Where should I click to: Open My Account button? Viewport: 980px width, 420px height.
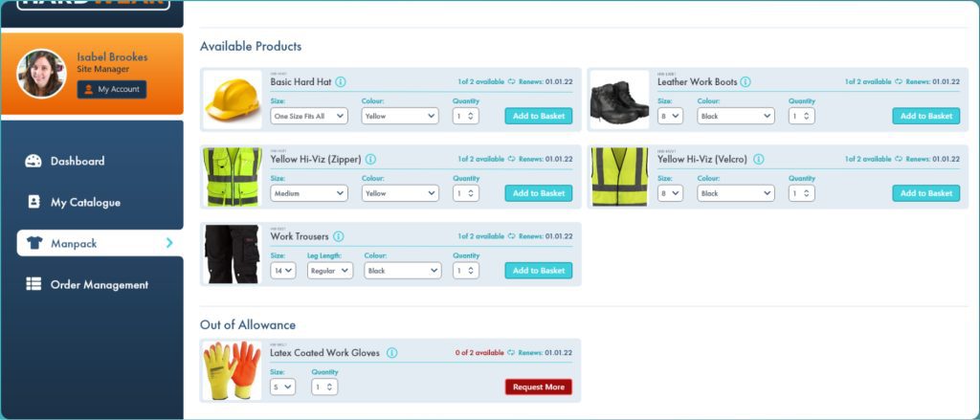tap(112, 89)
